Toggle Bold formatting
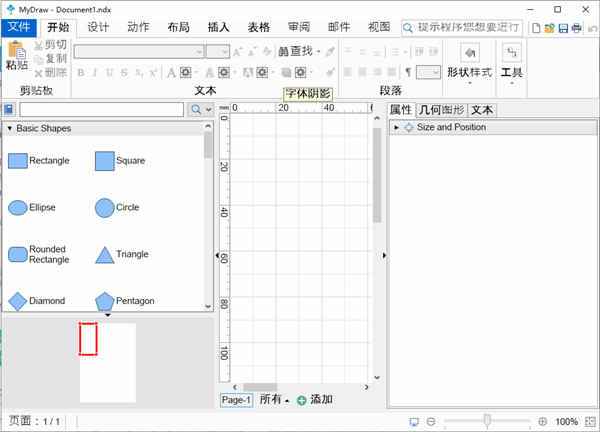600x432 pixels. coord(81,72)
